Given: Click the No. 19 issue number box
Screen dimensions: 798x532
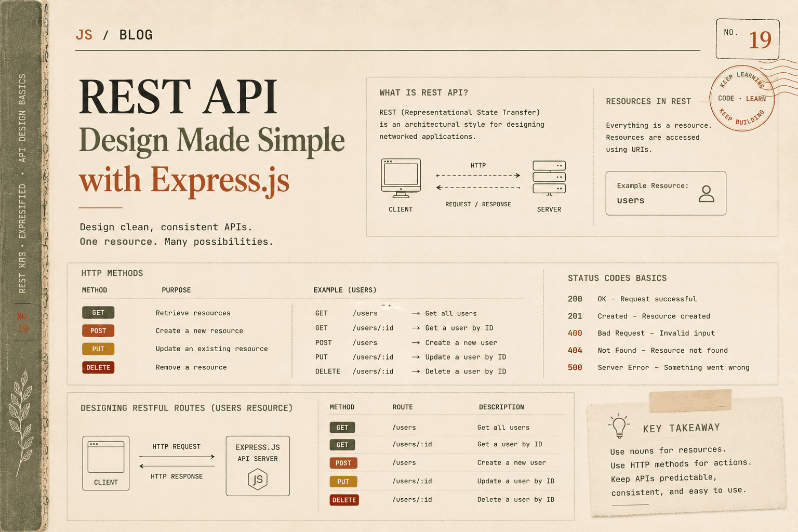Looking at the screenshot, I should point(748,39).
